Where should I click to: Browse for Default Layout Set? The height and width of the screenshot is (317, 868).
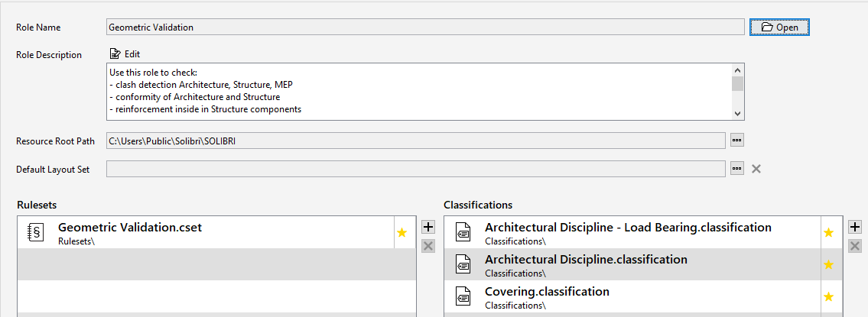coord(736,168)
